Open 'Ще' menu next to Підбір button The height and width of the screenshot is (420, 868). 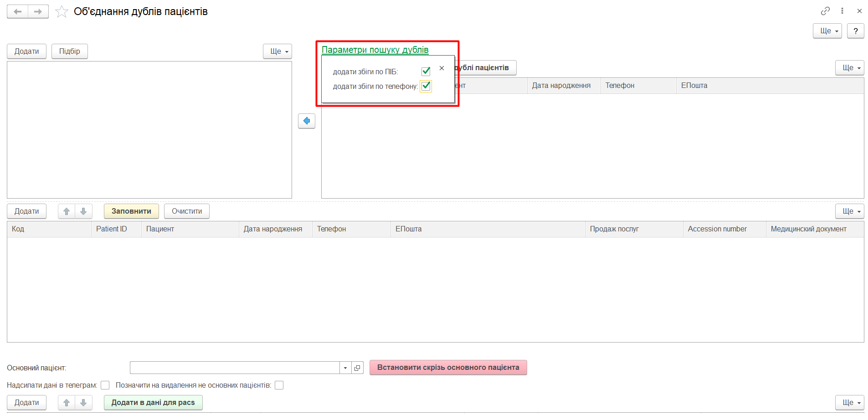277,51
